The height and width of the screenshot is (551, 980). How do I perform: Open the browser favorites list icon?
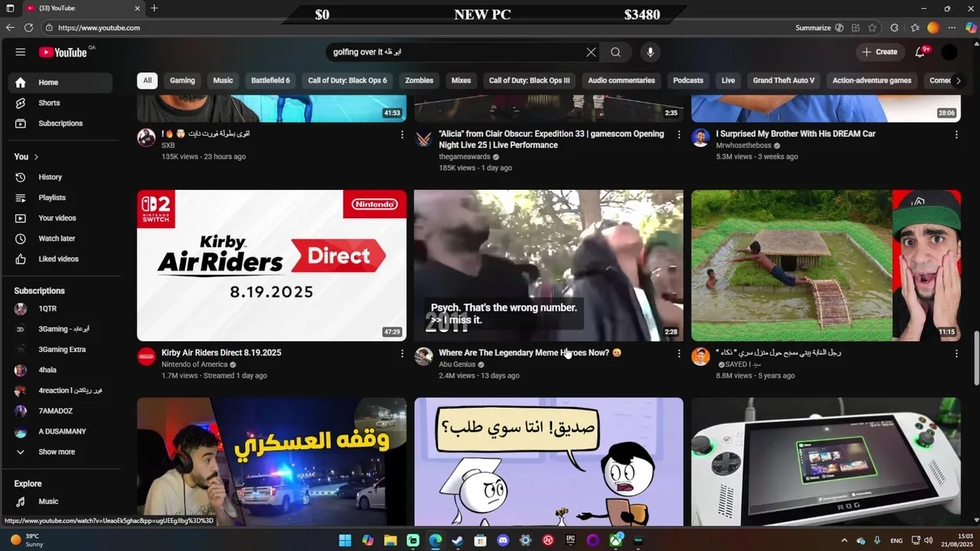[x=915, y=28]
